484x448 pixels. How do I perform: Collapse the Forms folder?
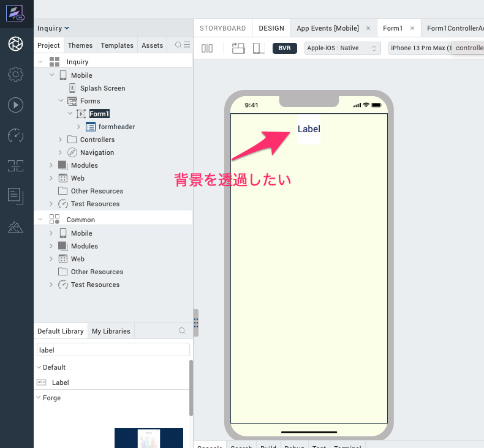click(x=61, y=101)
